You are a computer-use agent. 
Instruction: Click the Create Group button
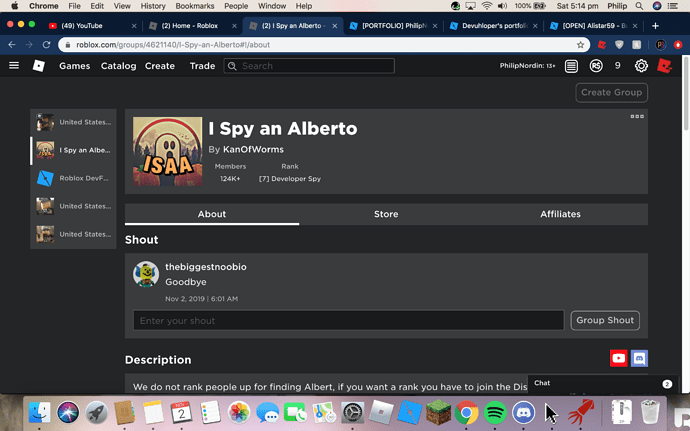pyautogui.click(x=611, y=92)
